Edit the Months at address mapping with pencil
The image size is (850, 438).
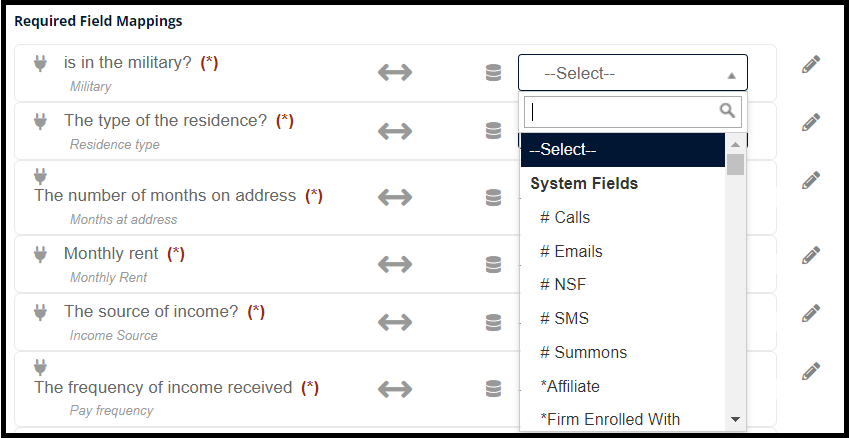pos(810,180)
